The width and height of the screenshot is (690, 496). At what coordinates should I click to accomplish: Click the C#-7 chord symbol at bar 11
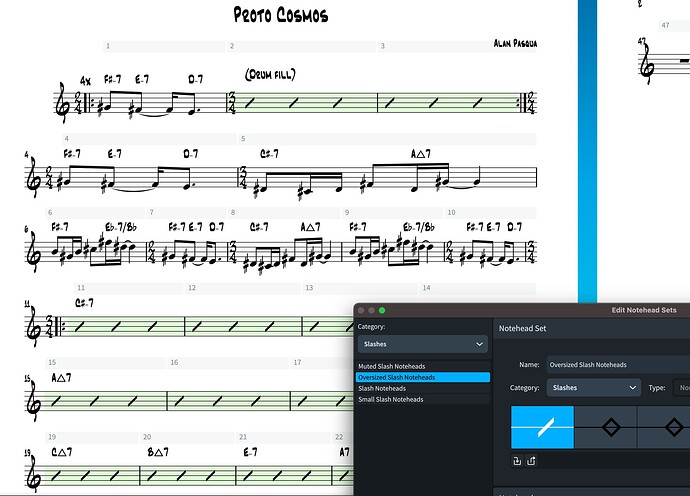point(84,303)
